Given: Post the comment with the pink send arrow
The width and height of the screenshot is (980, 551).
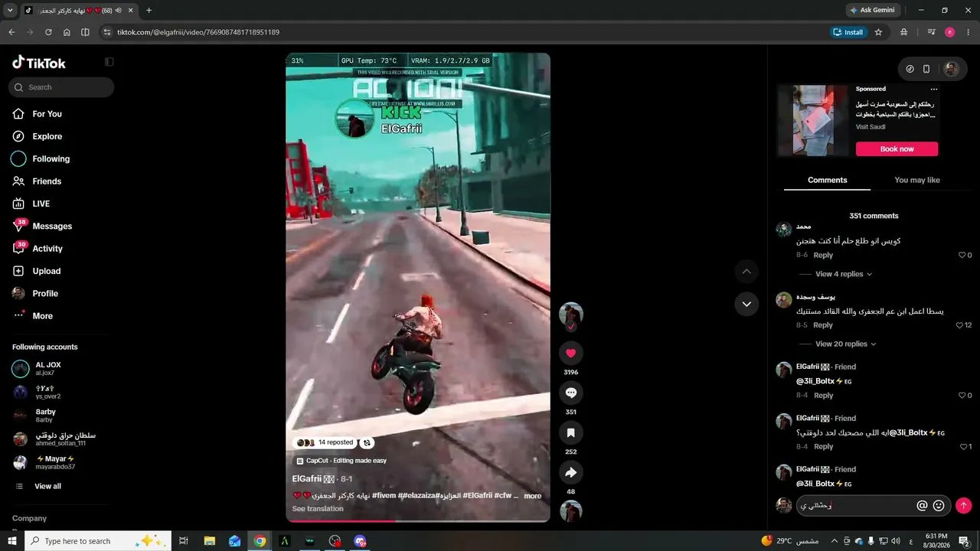Looking at the screenshot, I should (964, 505).
